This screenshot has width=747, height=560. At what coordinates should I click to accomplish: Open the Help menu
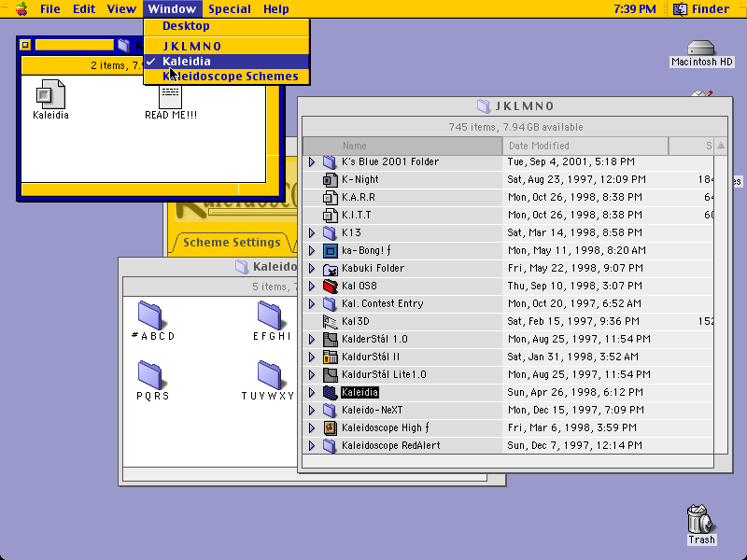(276, 9)
